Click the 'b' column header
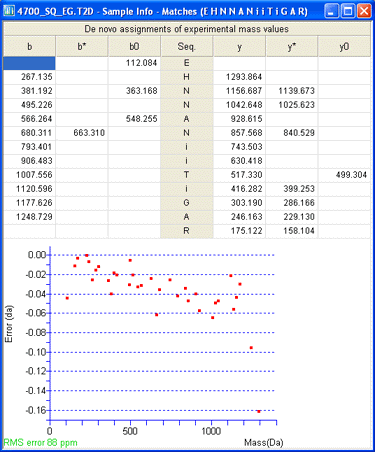Screen dimensions: 375x452 click(x=29, y=46)
